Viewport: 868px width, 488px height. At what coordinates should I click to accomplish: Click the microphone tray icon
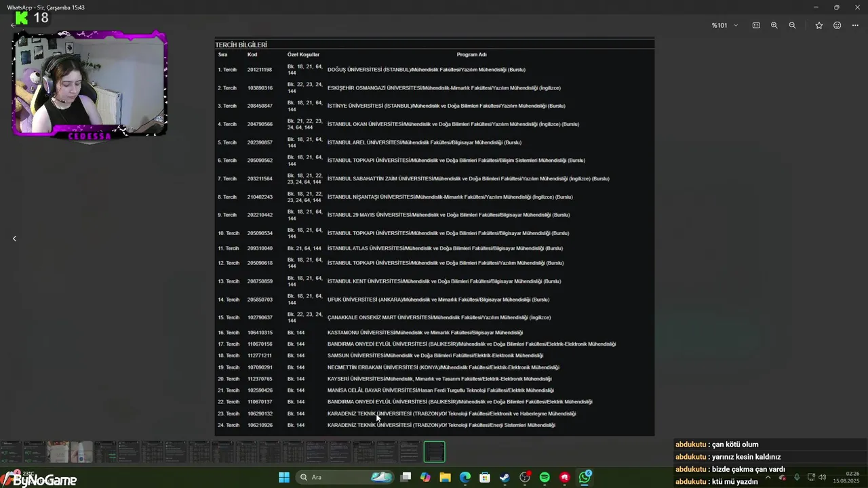[797, 477]
